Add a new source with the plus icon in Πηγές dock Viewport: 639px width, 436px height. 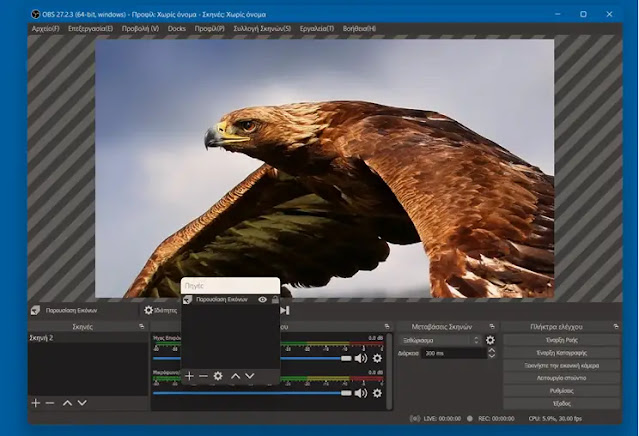click(x=189, y=376)
